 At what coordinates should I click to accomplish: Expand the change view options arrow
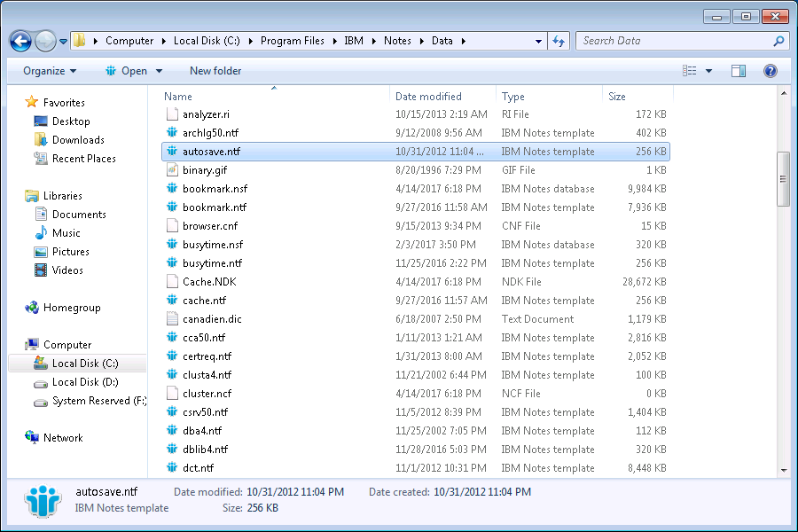pos(708,71)
